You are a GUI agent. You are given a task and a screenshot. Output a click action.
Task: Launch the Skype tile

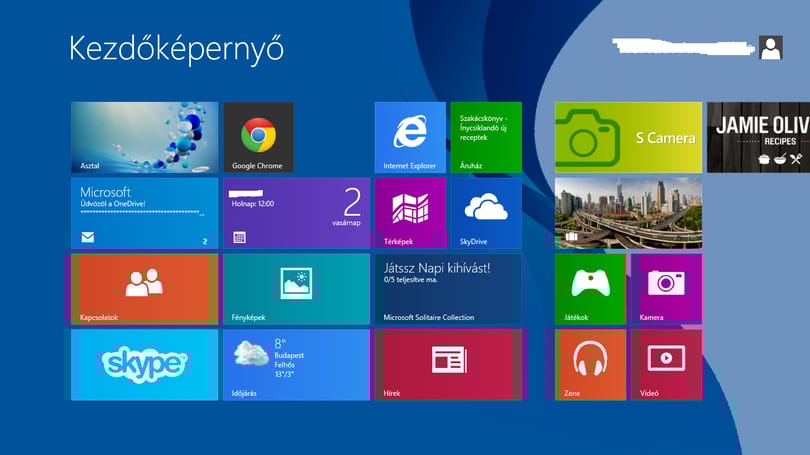pyautogui.click(x=145, y=365)
